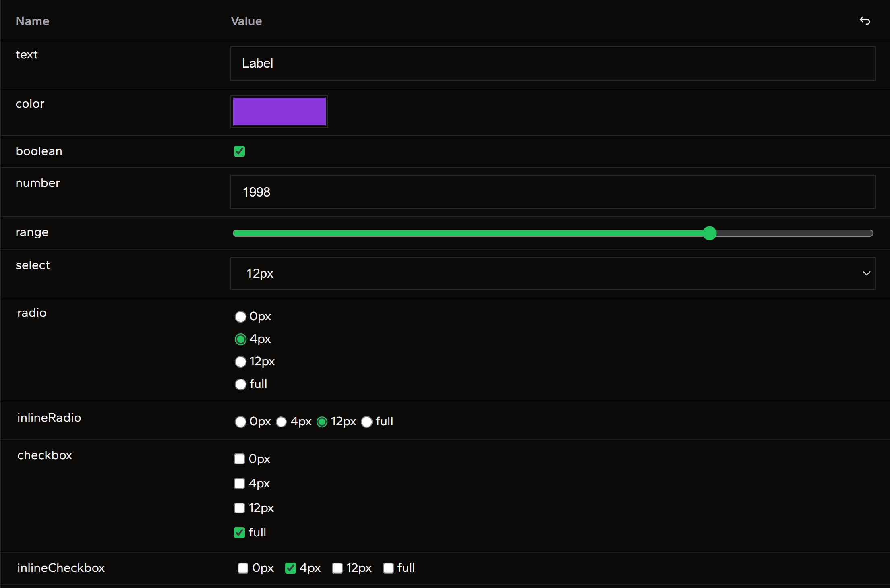Click the reset controls undo arrow icon
The width and height of the screenshot is (890, 588).
click(865, 21)
